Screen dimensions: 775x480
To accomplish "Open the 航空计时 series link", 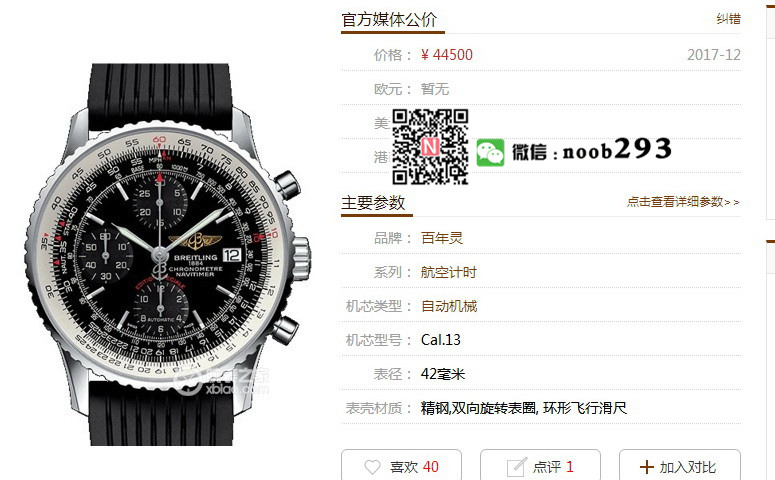I will [448, 272].
